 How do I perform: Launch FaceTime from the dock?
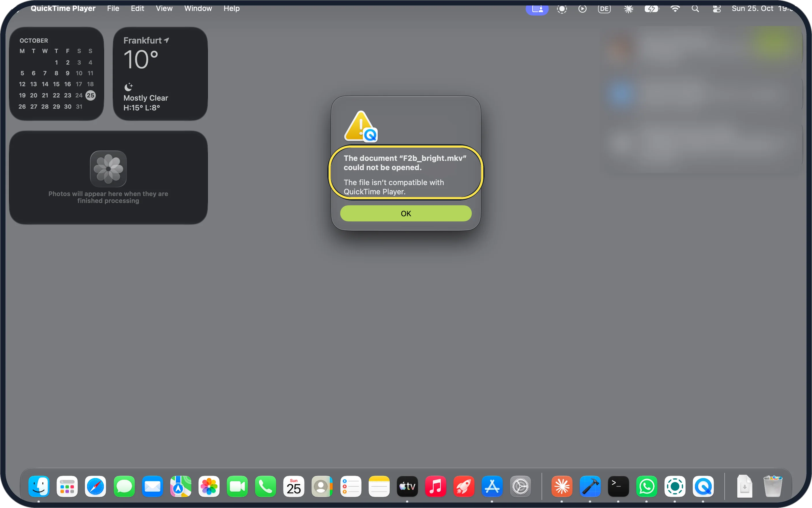click(237, 486)
